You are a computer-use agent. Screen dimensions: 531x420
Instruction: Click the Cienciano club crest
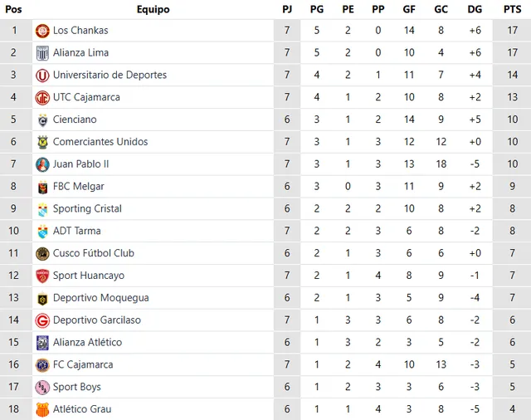point(42,120)
